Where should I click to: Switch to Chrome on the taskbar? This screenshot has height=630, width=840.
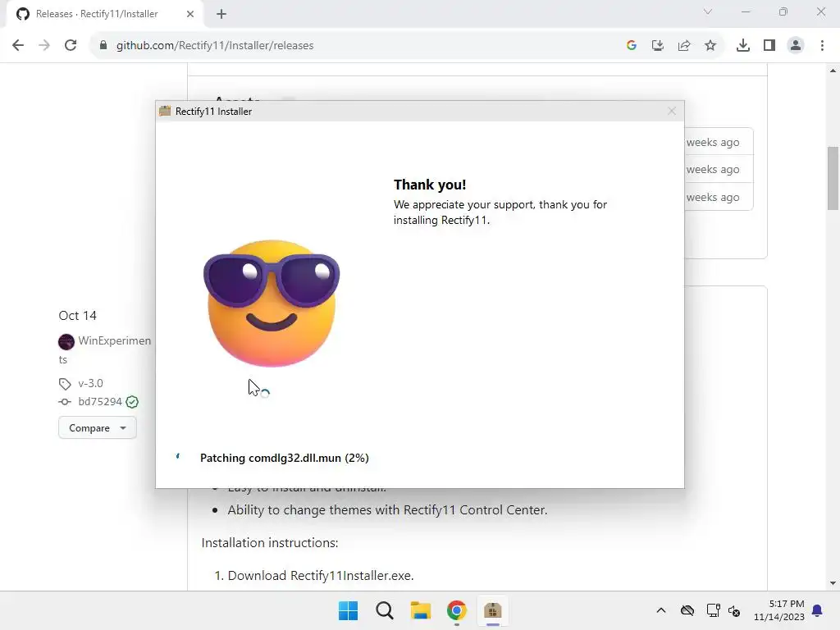tap(457, 610)
